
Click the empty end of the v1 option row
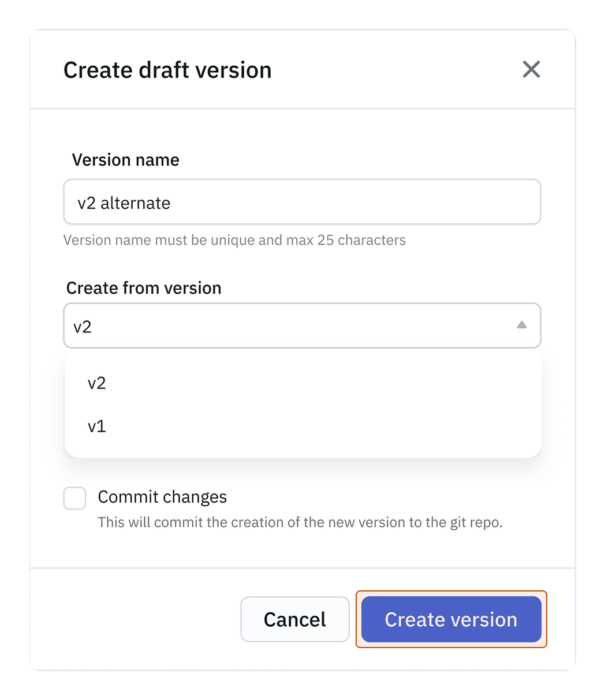462,426
